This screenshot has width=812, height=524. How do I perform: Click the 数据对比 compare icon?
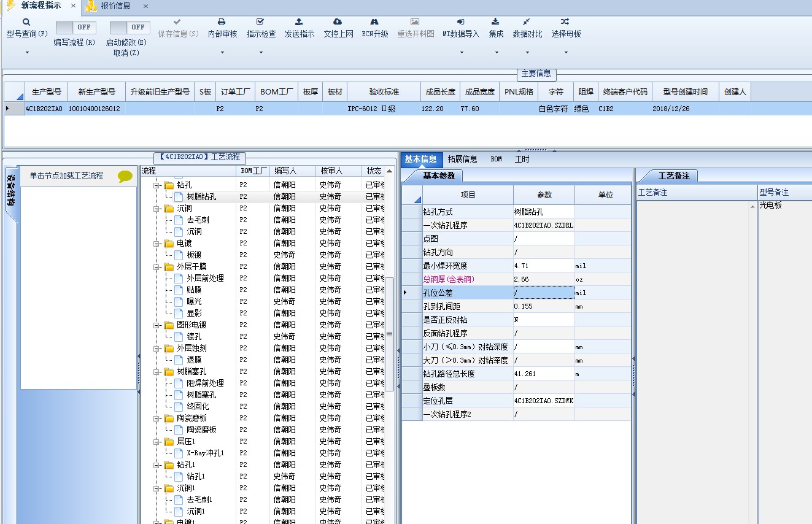pos(527,22)
